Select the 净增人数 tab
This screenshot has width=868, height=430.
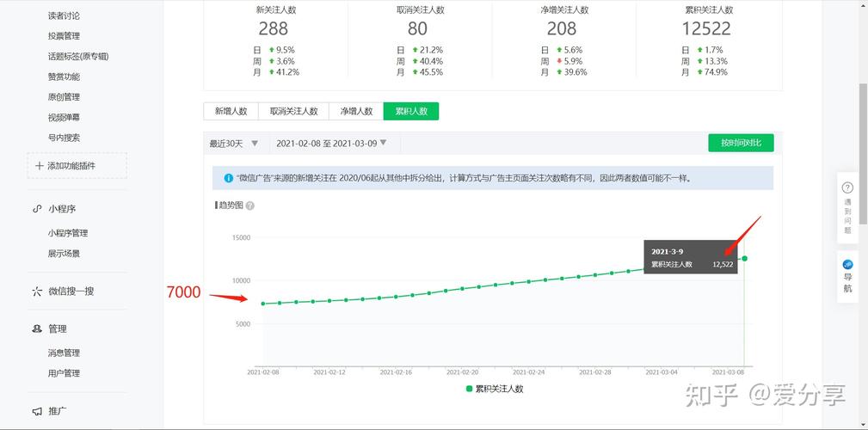(356, 111)
